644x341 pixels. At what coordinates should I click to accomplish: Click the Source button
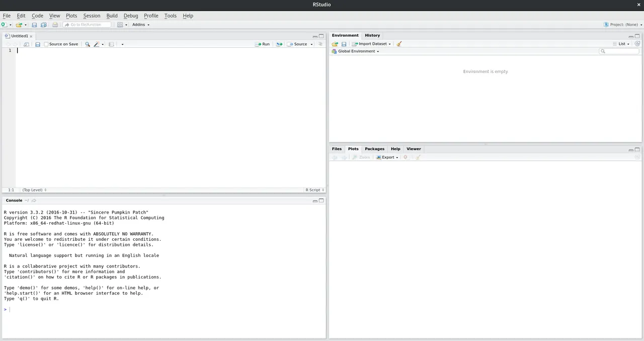coord(297,44)
